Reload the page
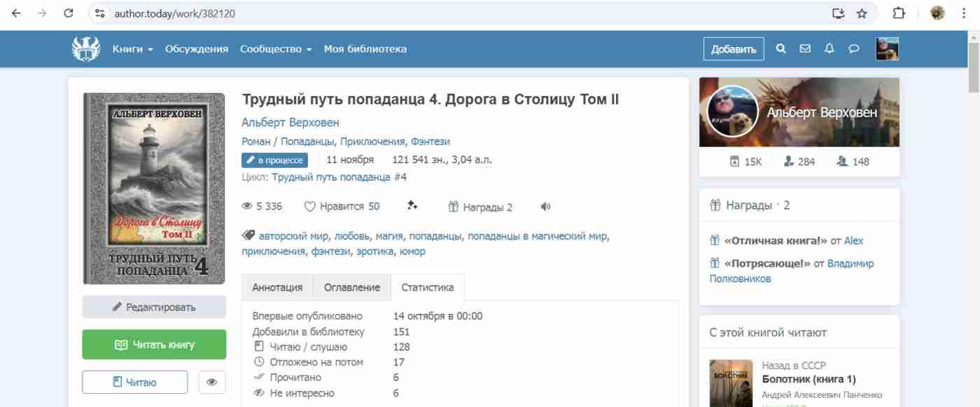 pyautogui.click(x=68, y=13)
